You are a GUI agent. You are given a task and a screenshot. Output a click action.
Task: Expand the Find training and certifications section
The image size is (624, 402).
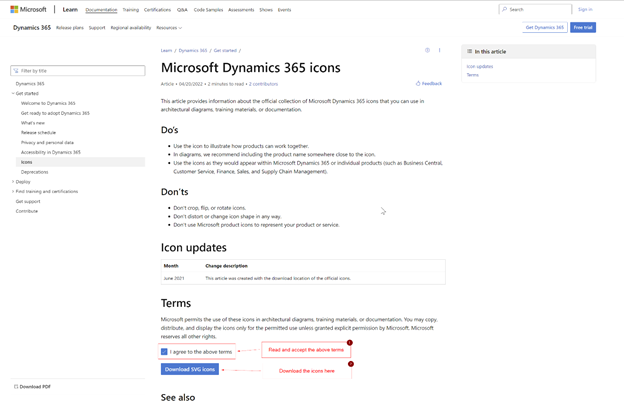[13, 191]
